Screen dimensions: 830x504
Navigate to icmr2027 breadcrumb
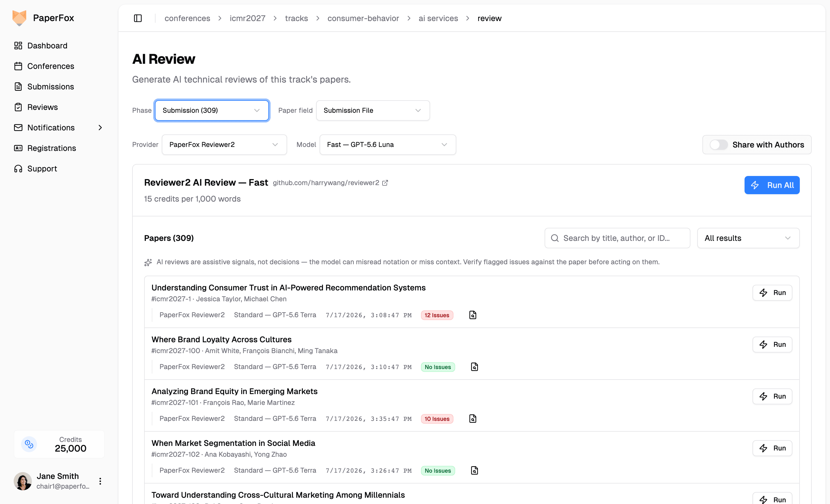[x=248, y=18]
